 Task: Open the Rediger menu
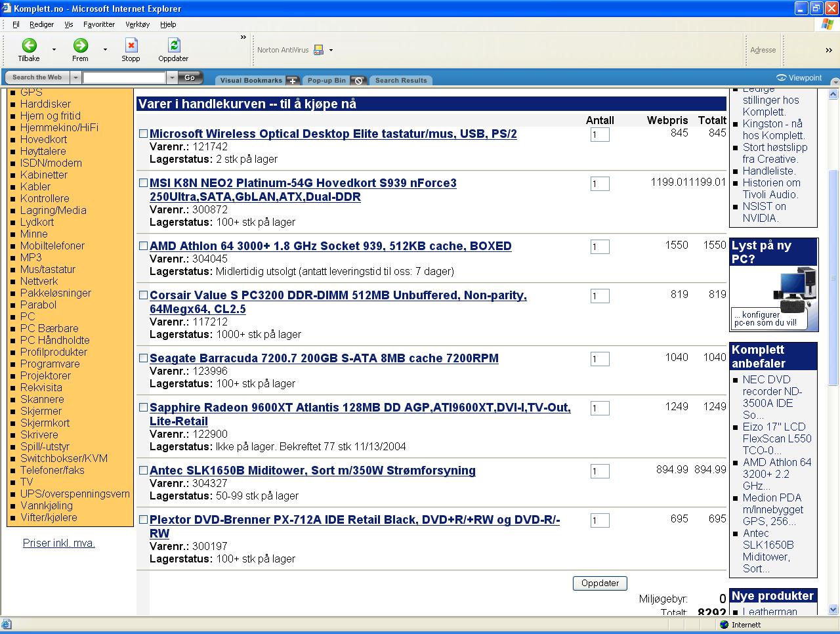41,24
